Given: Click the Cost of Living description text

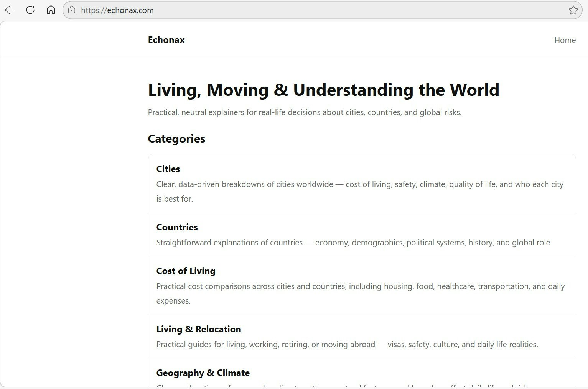Looking at the screenshot, I should (x=361, y=294).
